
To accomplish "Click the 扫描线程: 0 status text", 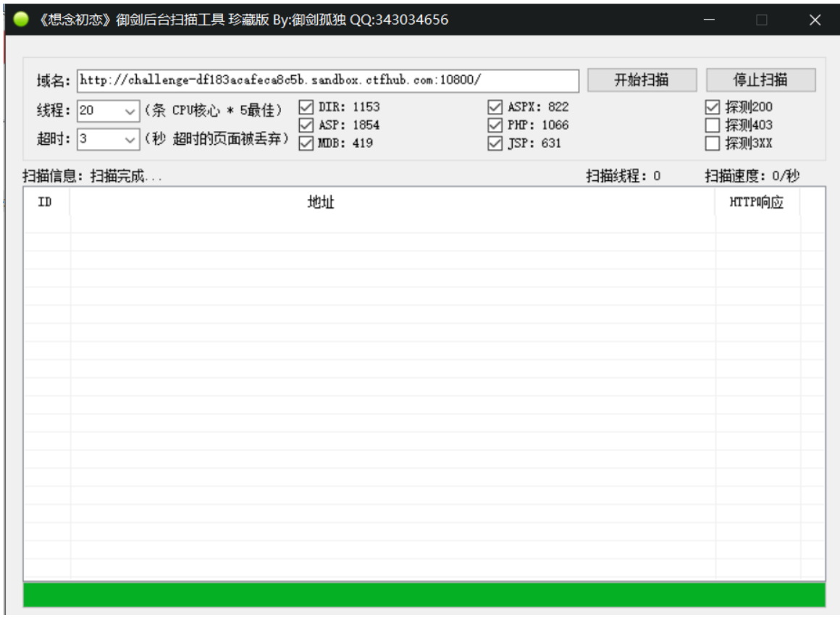I will (623, 176).
